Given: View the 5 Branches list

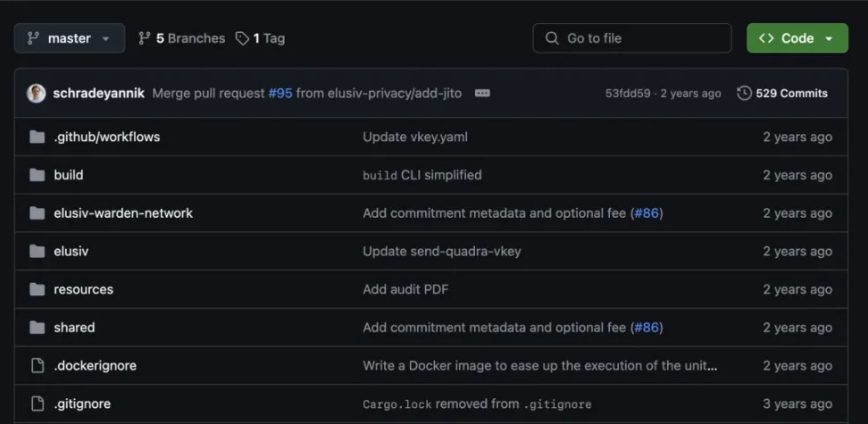Looking at the screenshot, I should pos(181,38).
